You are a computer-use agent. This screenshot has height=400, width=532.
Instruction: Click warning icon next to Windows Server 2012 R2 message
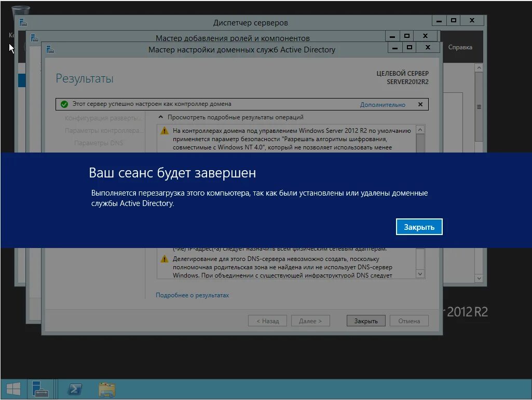pyautogui.click(x=165, y=131)
